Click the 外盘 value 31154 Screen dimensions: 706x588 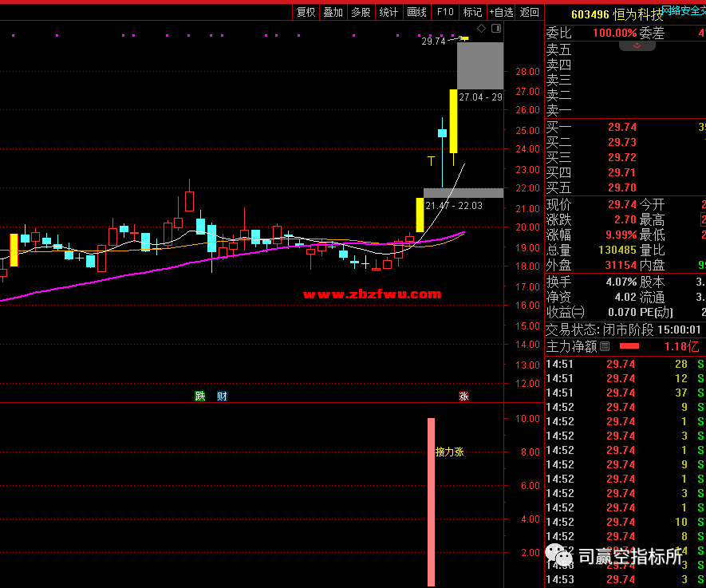(x=621, y=265)
